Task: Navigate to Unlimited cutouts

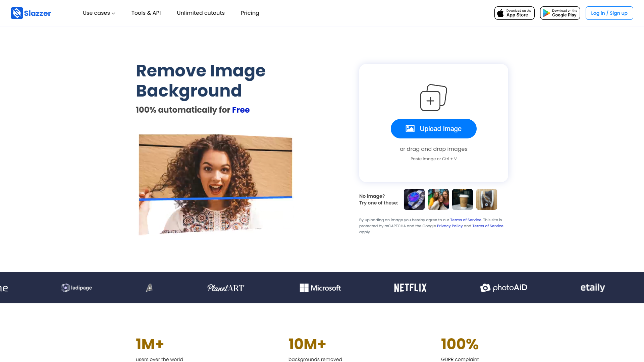Action: (x=201, y=13)
